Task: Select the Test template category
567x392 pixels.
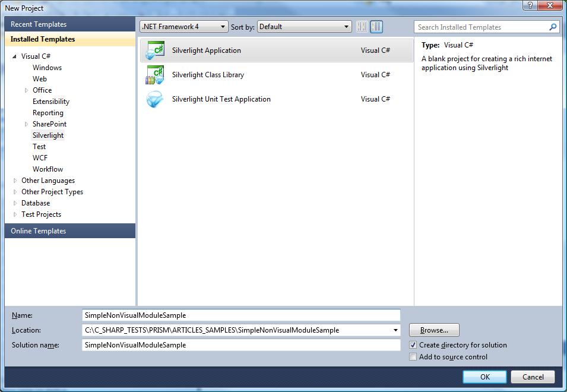Action: pyautogui.click(x=39, y=147)
